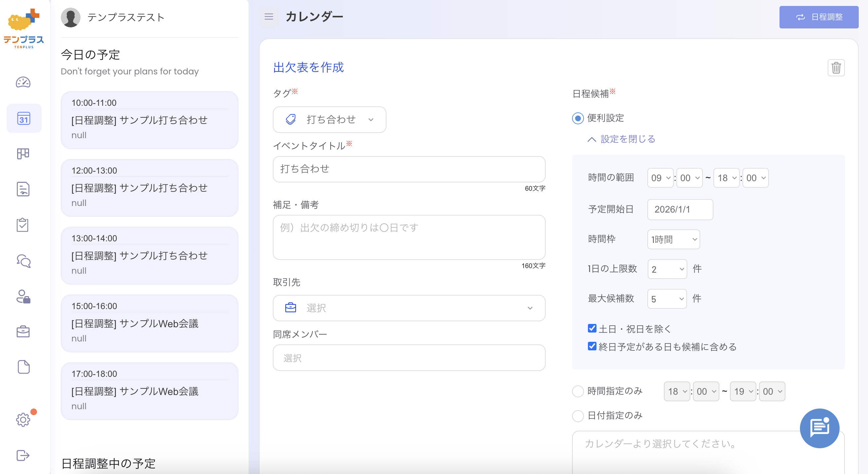Select the calendar icon in the sidebar
Screen dimensions: 868x474
(x=23, y=118)
